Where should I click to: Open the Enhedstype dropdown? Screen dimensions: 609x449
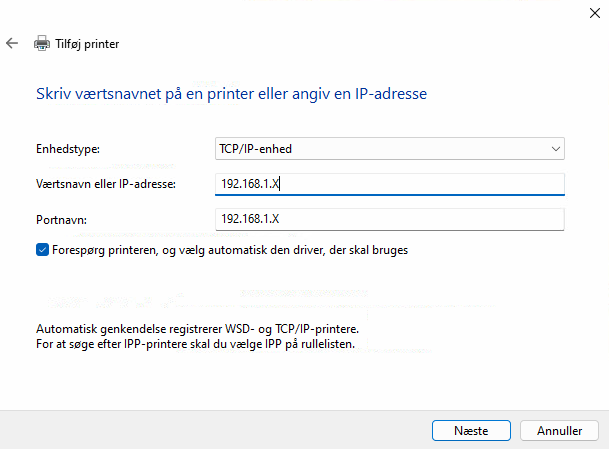tap(390, 149)
